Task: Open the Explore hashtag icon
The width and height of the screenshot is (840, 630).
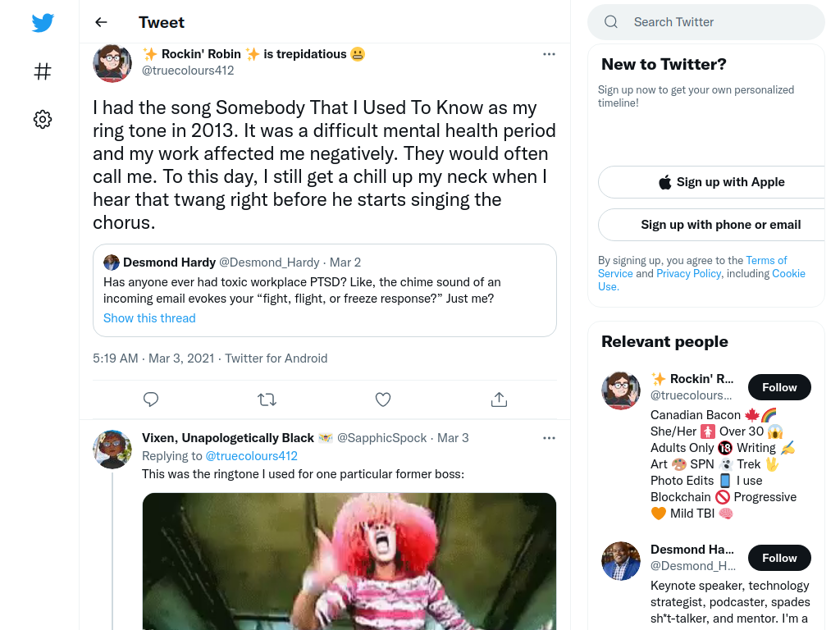Action: click(43, 71)
